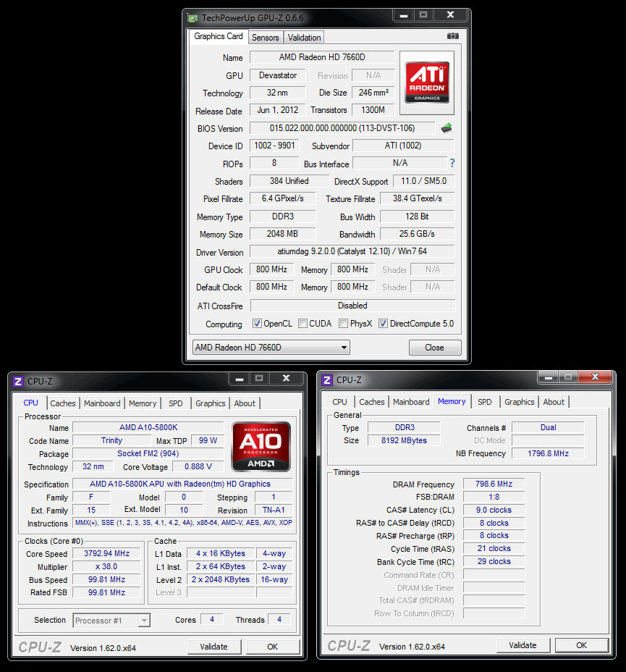
Task: Click the Code Name Trinity value
Action: tap(111, 440)
